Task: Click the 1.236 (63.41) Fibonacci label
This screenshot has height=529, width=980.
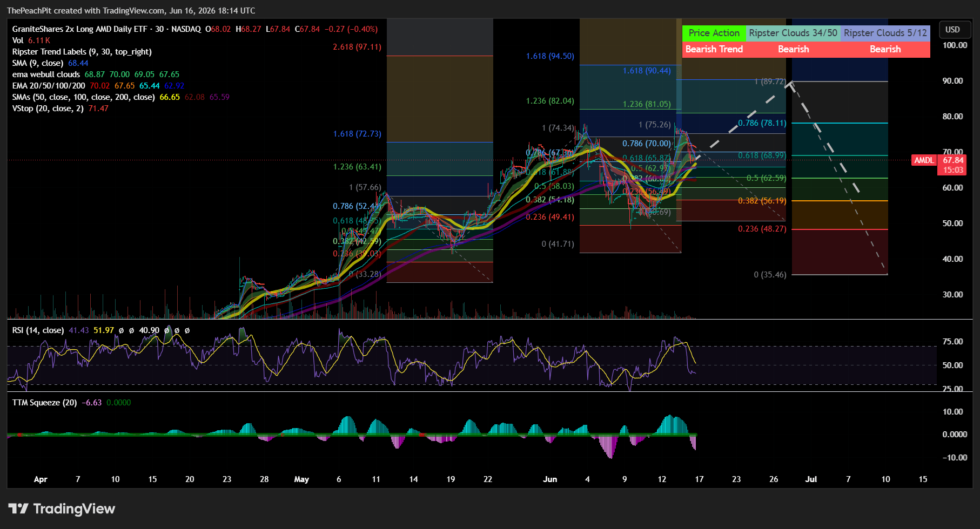Action: click(x=357, y=167)
